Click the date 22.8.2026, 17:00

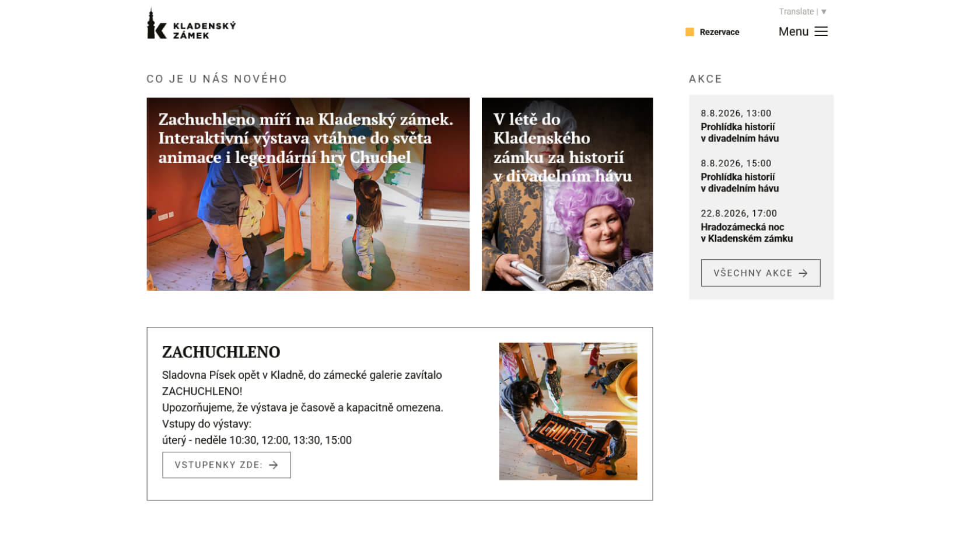pos(739,214)
